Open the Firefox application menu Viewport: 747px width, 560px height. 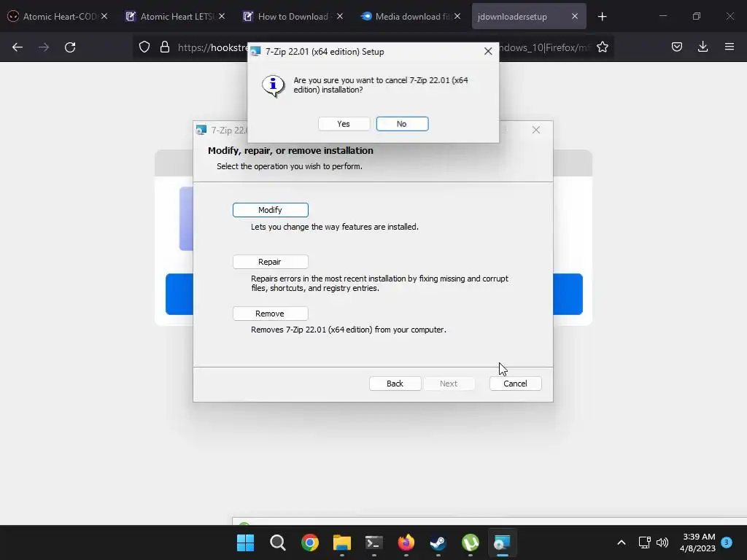tap(729, 47)
